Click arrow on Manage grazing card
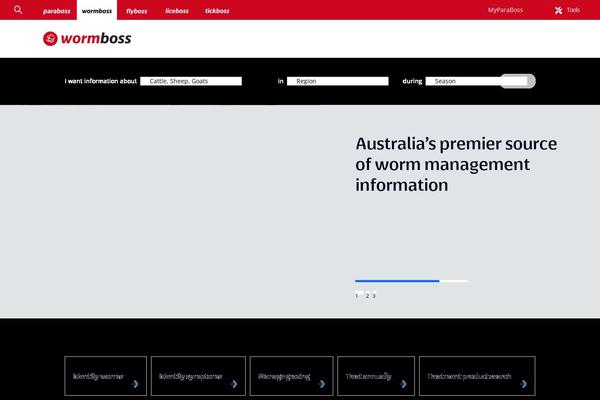This screenshot has height=400, width=600. [322, 384]
